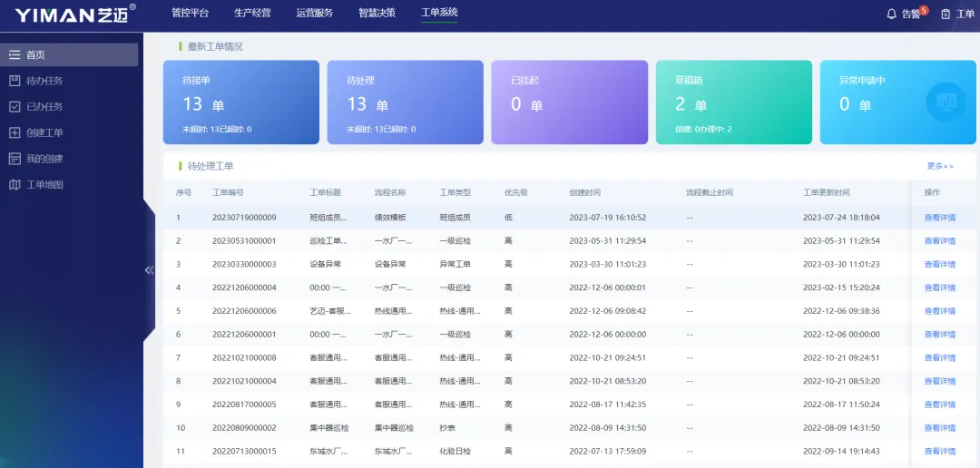Click the 告警 bell icon
This screenshot has height=468, width=980.
[892, 14]
